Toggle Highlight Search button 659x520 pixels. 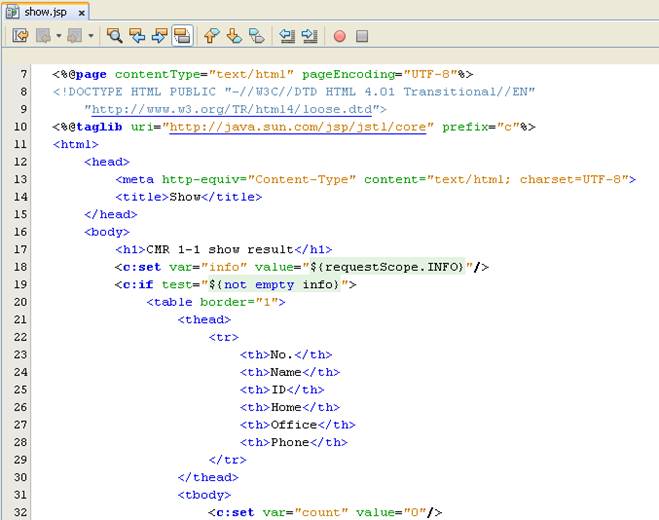click(182, 36)
